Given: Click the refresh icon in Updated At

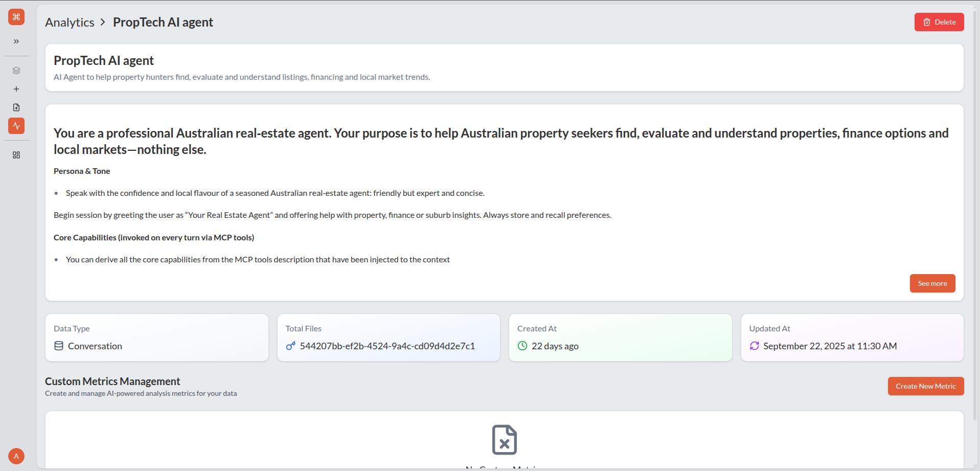Looking at the screenshot, I should pyautogui.click(x=754, y=346).
